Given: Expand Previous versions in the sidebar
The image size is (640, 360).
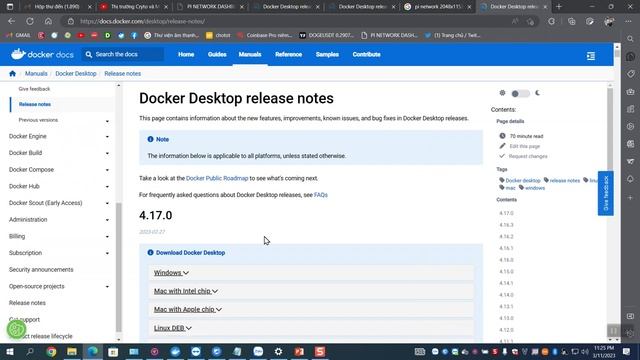Looking at the screenshot, I should pos(107,121).
